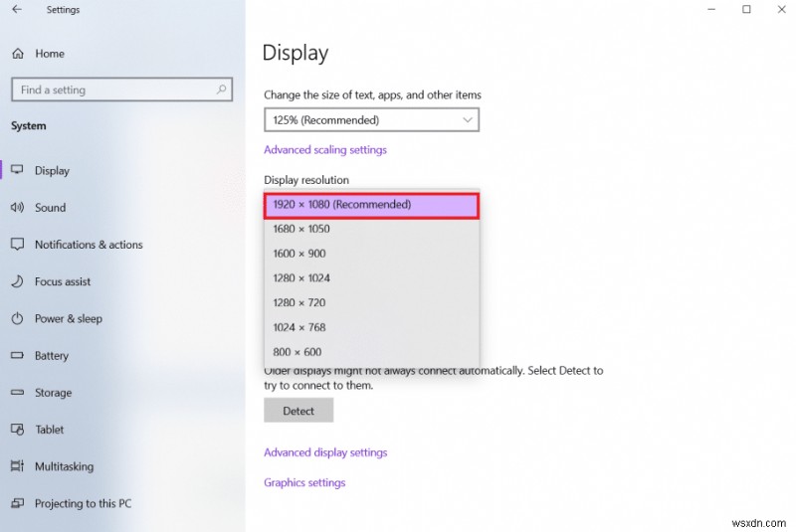Close the Settings window
This screenshot has height=532, width=796.
point(781,9)
